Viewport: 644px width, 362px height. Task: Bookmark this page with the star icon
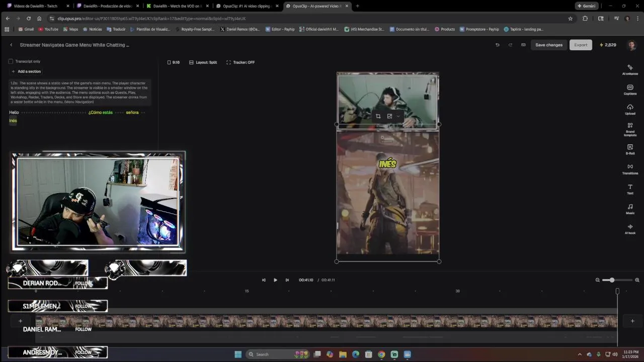click(x=570, y=19)
